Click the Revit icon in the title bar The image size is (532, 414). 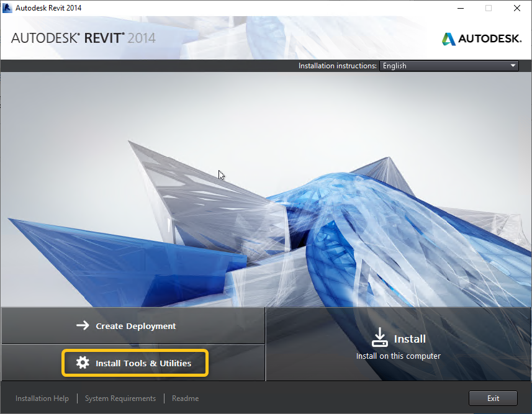tap(7, 8)
